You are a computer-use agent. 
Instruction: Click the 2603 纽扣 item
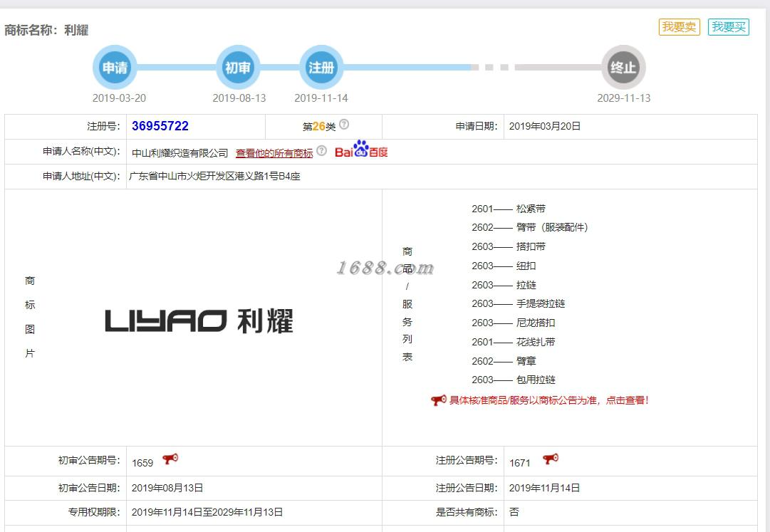tap(504, 266)
